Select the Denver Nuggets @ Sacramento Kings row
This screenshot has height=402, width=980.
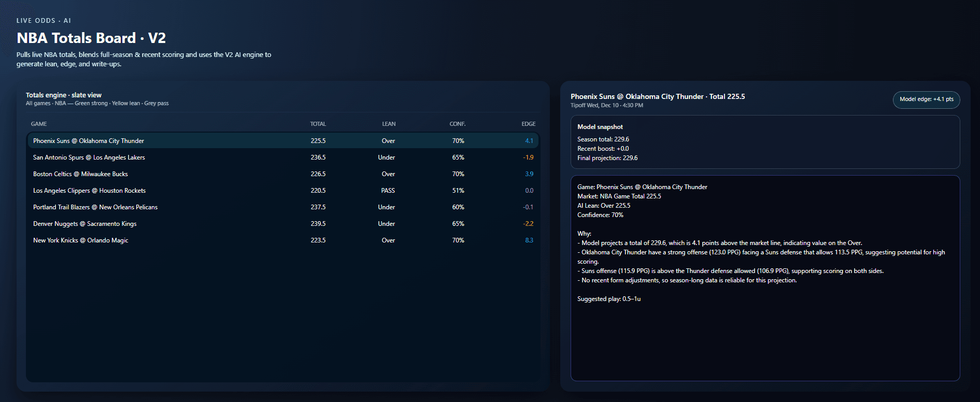tap(283, 223)
